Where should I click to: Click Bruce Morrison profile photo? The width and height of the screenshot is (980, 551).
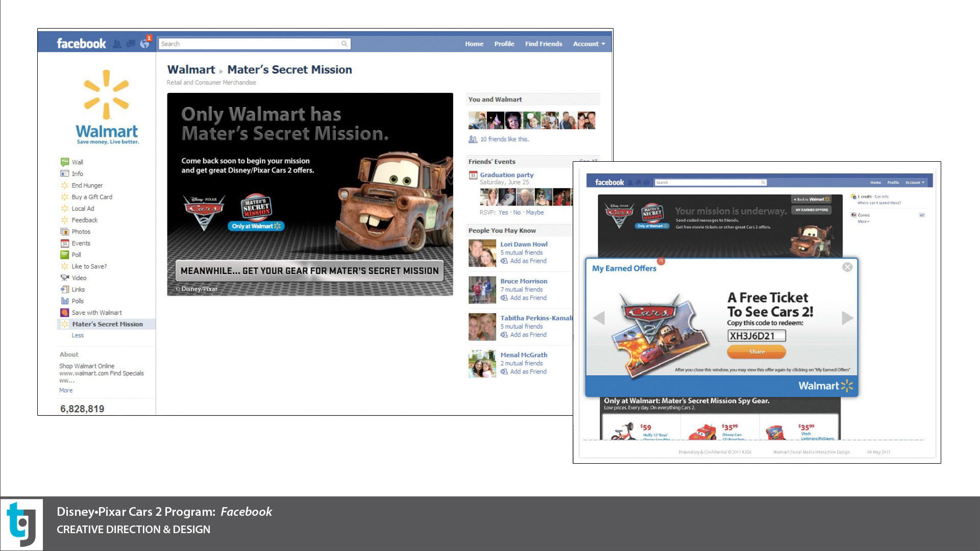(482, 290)
